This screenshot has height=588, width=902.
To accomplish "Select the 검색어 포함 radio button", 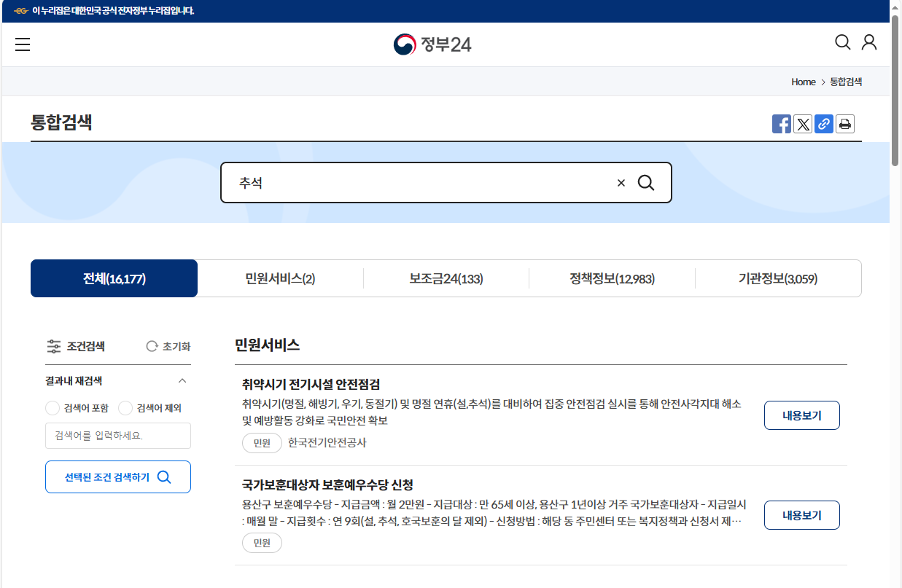I will tap(52, 408).
